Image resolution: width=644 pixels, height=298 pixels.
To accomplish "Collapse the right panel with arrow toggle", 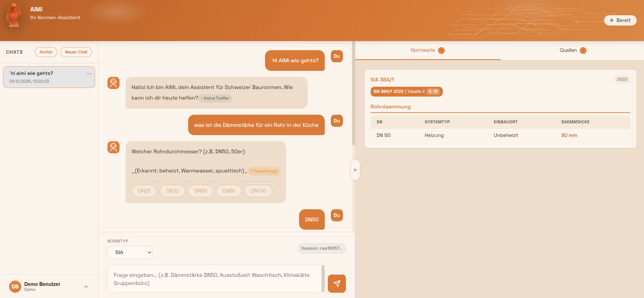I will [355, 170].
